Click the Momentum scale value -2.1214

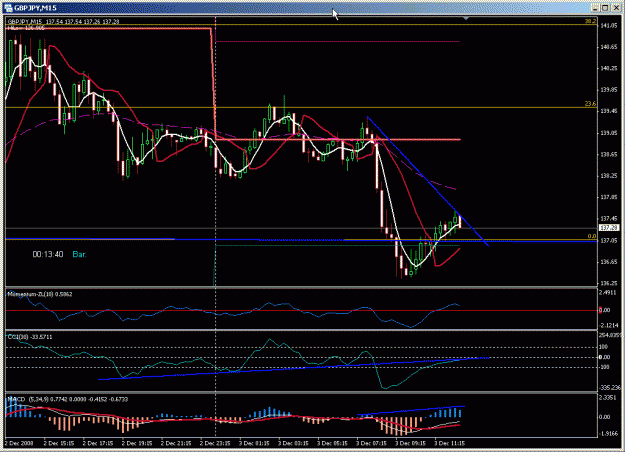click(x=609, y=326)
